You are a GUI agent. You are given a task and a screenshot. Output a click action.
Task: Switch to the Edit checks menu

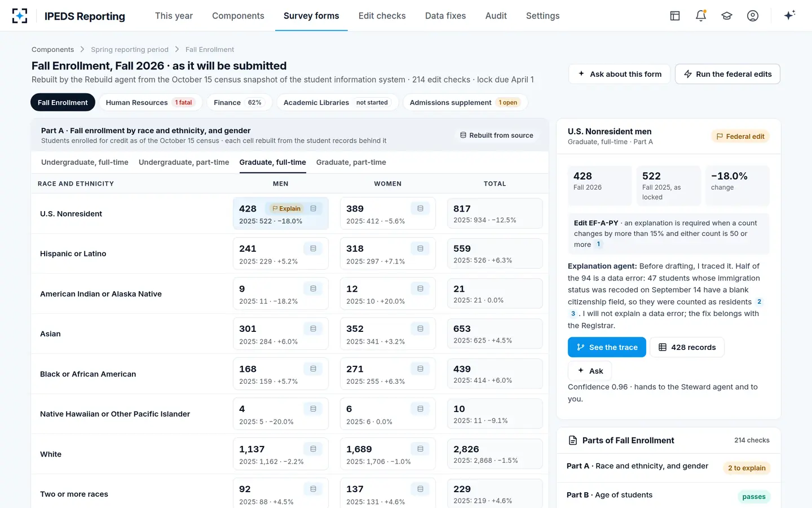382,16
